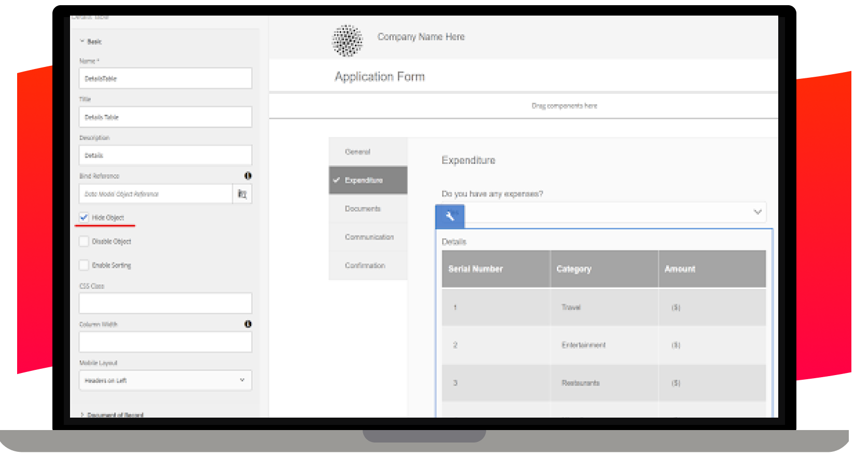Select the Communication step
Viewport: 868px width, 470px height.
[x=369, y=237]
